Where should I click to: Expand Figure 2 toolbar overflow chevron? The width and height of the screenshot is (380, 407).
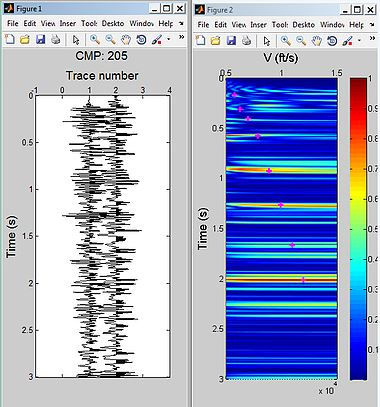pyautogui.click(x=372, y=38)
